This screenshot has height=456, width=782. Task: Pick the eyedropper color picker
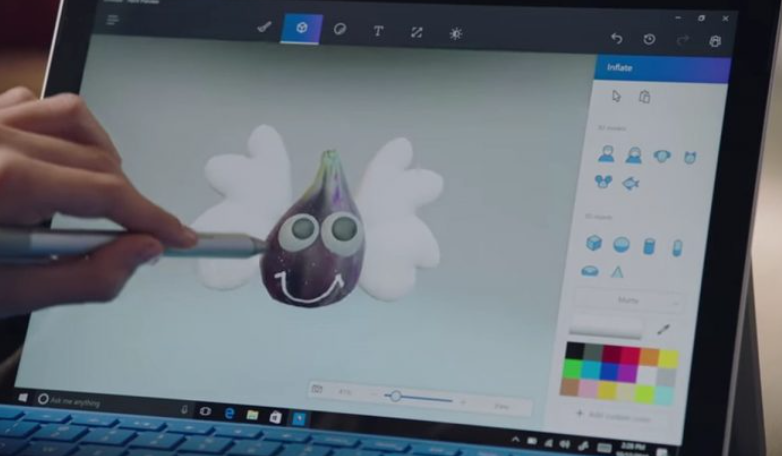[x=662, y=328]
